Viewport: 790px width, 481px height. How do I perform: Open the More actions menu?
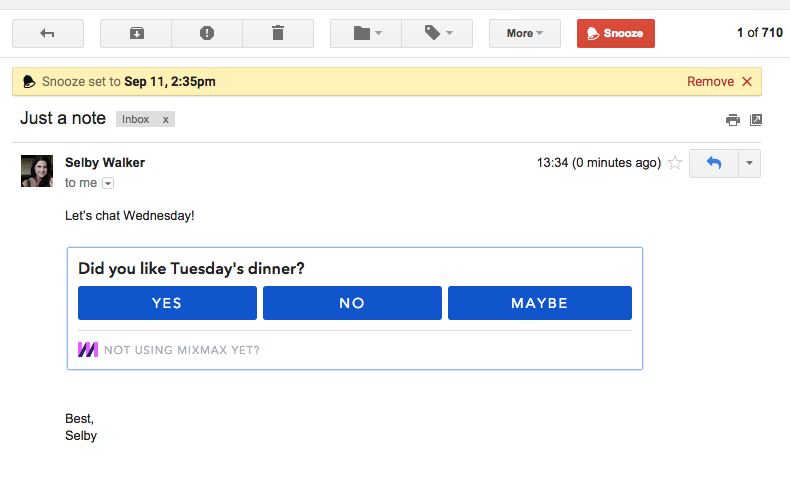pyautogui.click(x=524, y=33)
